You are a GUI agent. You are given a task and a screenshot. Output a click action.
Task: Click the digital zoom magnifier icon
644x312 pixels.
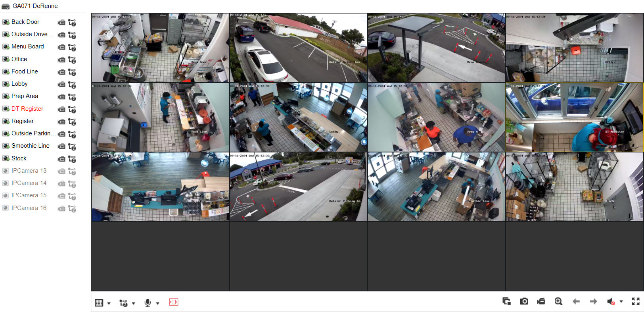(558, 301)
